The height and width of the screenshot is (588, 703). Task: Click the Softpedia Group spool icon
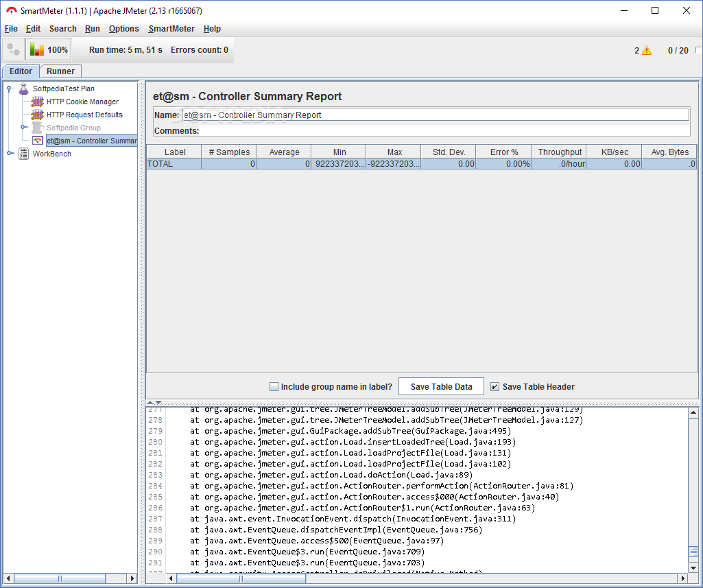pos(37,128)
